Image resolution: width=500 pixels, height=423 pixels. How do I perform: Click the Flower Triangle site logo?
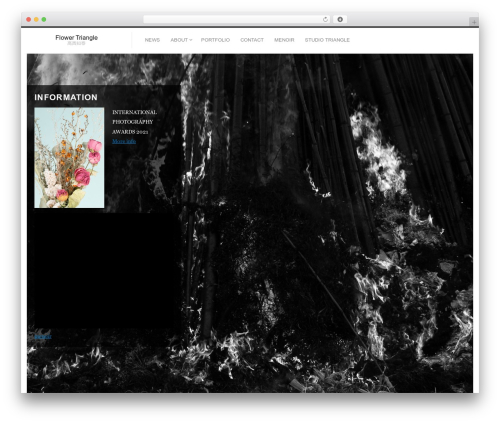76,39
